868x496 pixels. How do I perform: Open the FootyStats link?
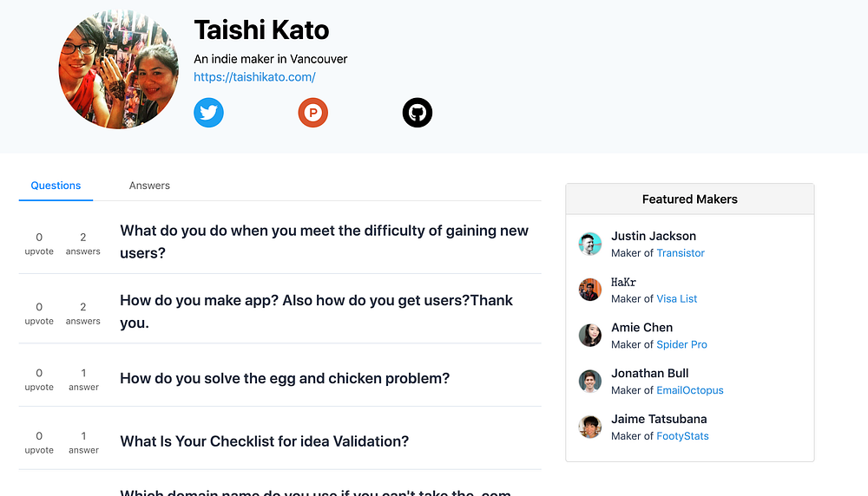[x=682, y=436]
